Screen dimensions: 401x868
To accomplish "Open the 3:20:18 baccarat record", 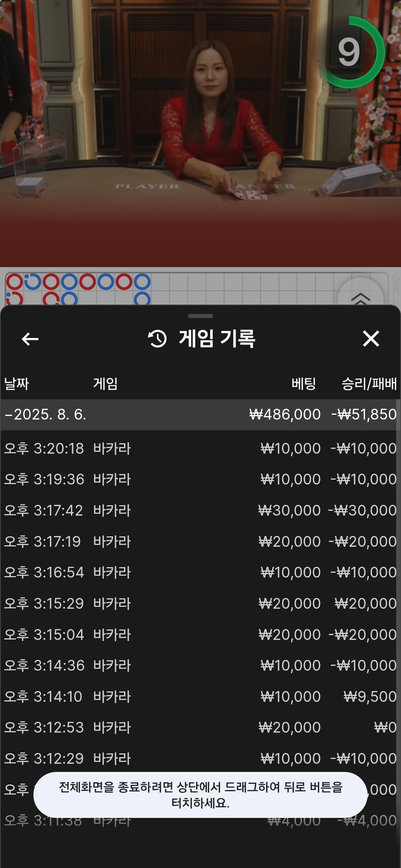I will pos(200,448).
